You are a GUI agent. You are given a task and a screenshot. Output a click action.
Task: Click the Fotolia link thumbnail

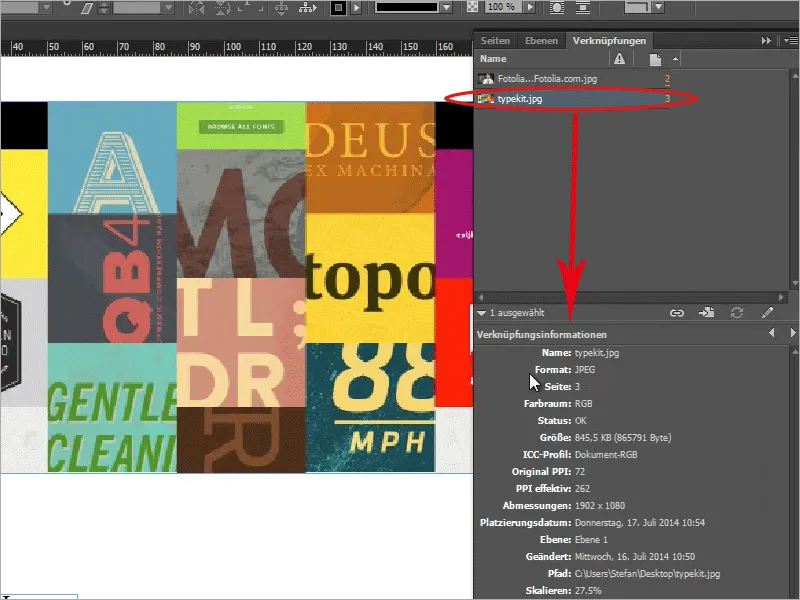click(486, 79)
